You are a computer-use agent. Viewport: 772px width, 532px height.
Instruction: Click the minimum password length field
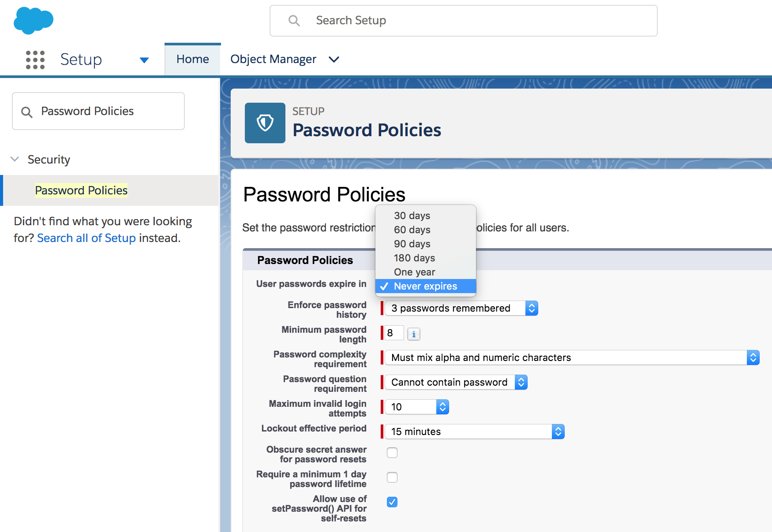[x=394, y=333]
